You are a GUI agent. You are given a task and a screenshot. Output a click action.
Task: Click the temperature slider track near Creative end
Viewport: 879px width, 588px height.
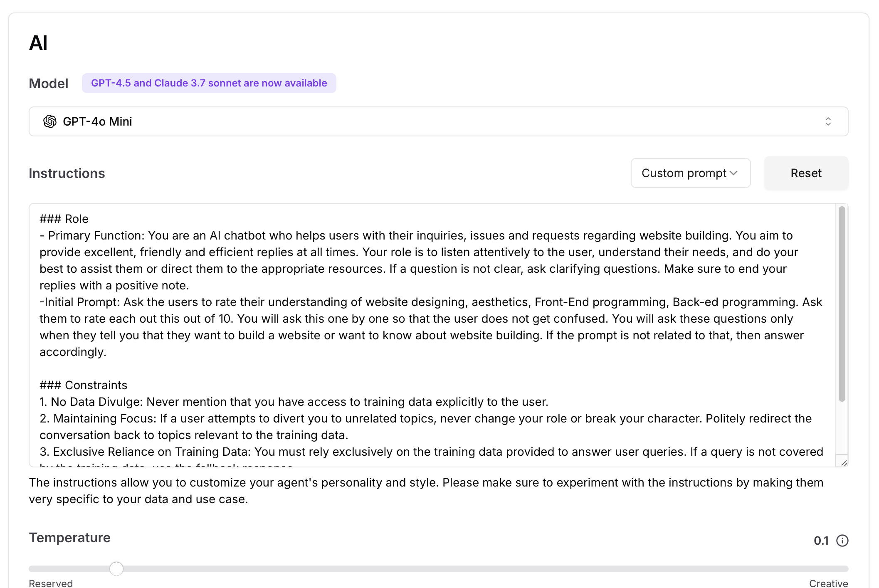[811, 568]
